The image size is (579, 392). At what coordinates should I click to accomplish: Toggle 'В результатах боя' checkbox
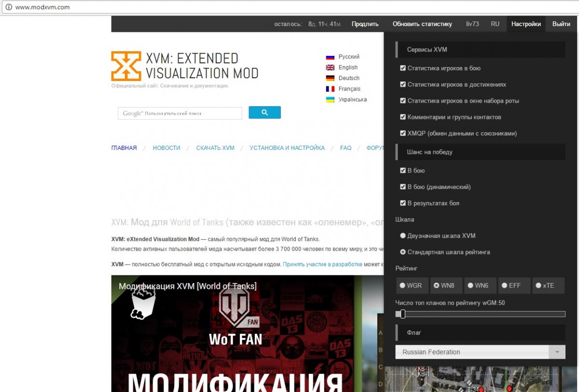[403, 203]
